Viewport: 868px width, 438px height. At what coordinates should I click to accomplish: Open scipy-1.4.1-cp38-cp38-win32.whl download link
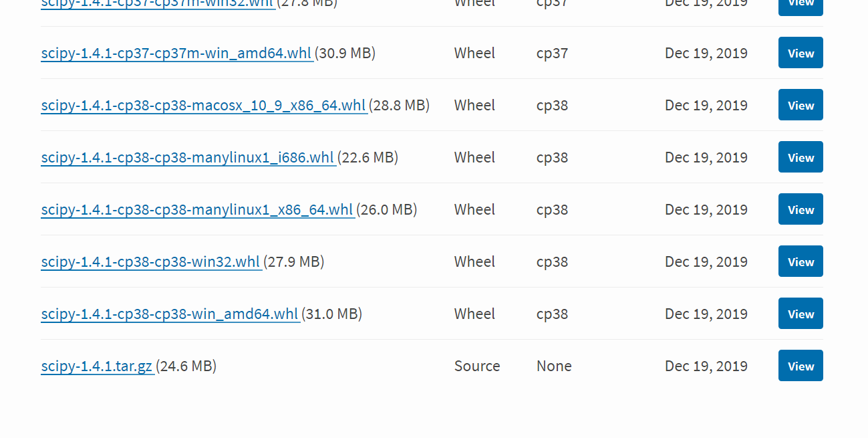(151, 261)
